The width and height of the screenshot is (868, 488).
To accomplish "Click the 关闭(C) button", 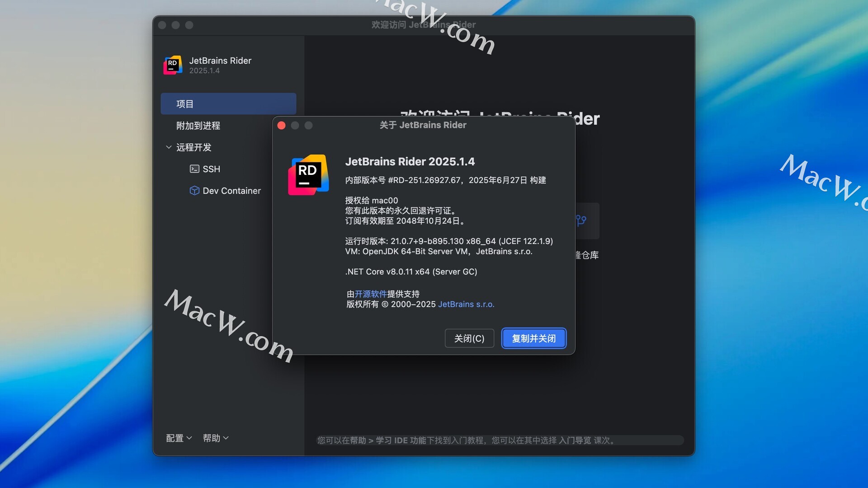I will click(x=469, y=338).
